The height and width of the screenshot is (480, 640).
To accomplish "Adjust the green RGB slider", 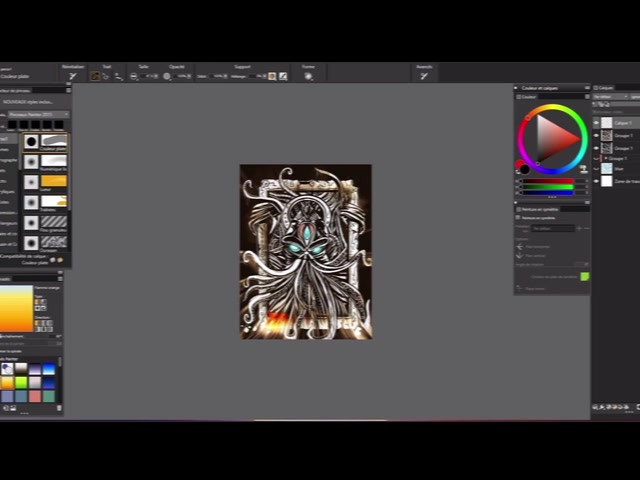I will coord(549,187).
